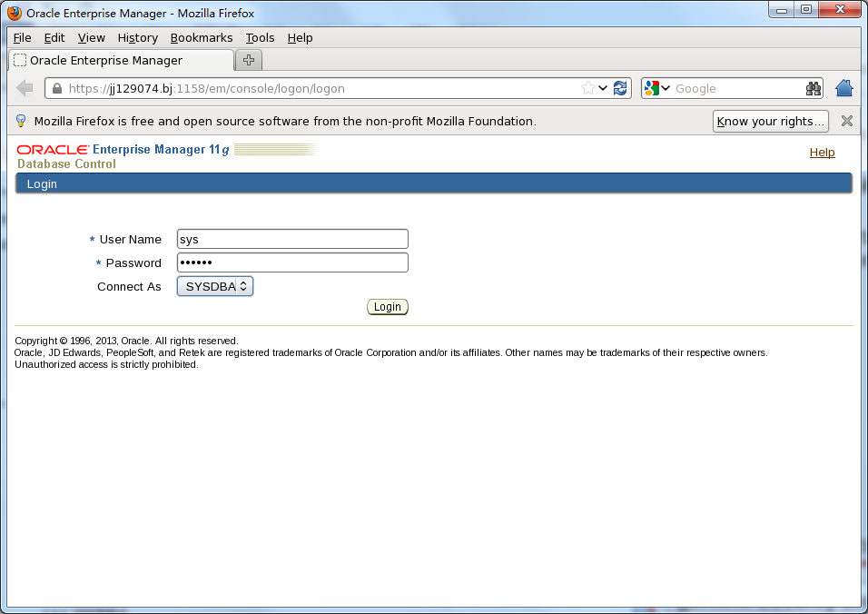Viewport: 868px width, 614px height.
Task: Click the Home icon
Action: [843, 88]
